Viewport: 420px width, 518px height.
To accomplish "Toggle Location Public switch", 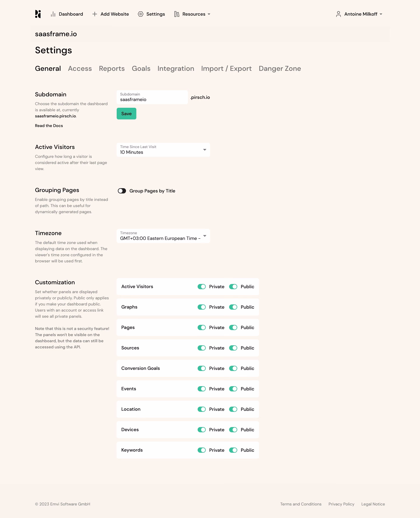I will 233,409.
